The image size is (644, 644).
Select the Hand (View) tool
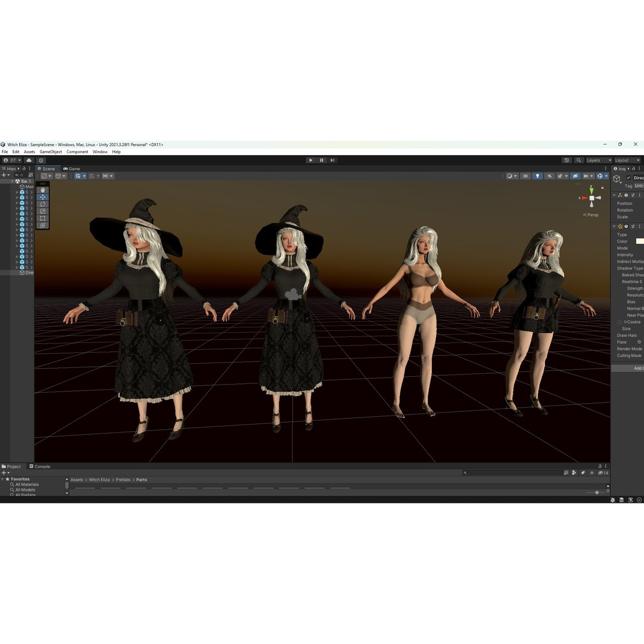(x=43, y=190)
